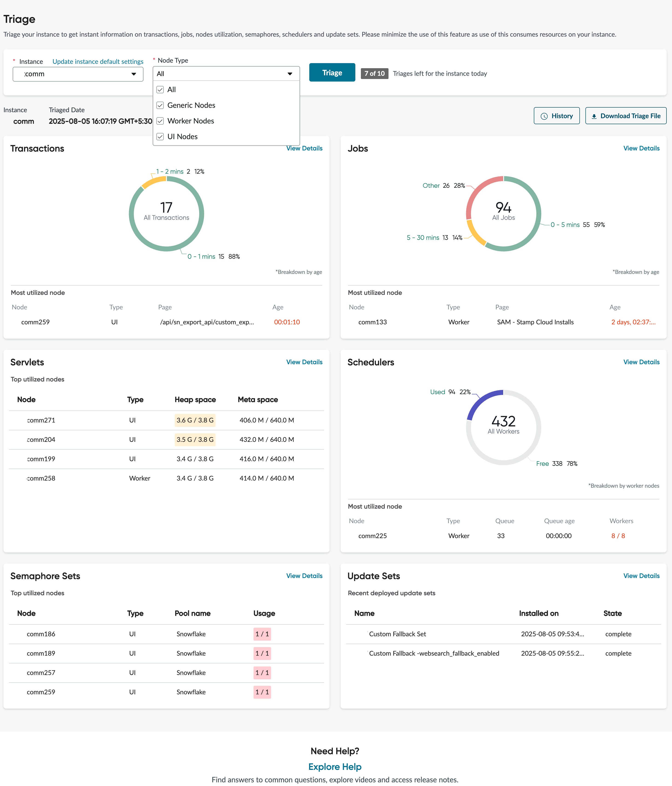Click meta space 406.0 M / 640.0 M

point(267,420)
